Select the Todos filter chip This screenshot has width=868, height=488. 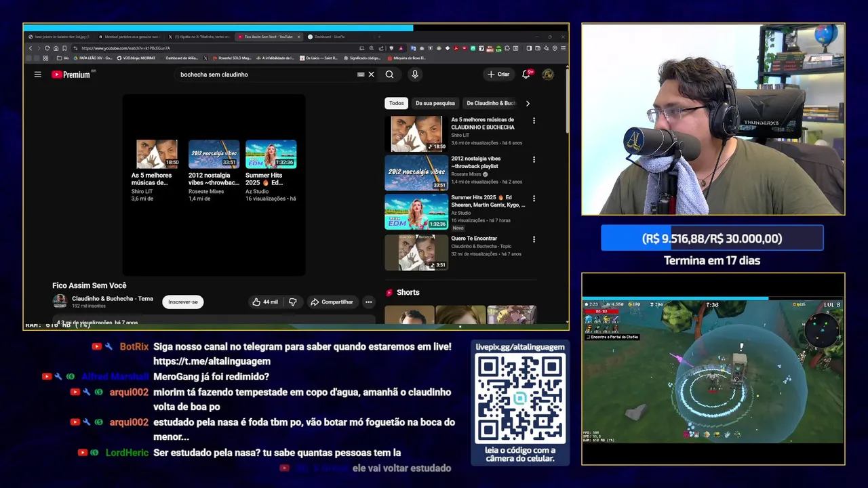pos(396,103)
